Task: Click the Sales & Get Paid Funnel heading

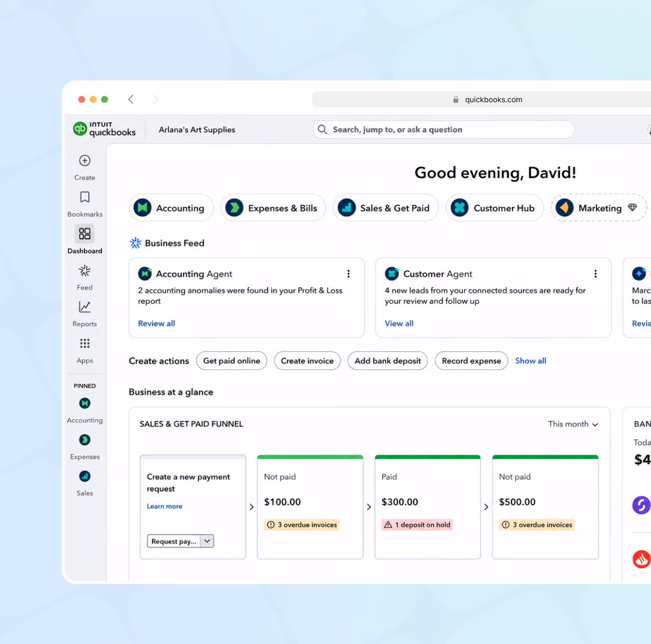Action: [x=191, y=424]
